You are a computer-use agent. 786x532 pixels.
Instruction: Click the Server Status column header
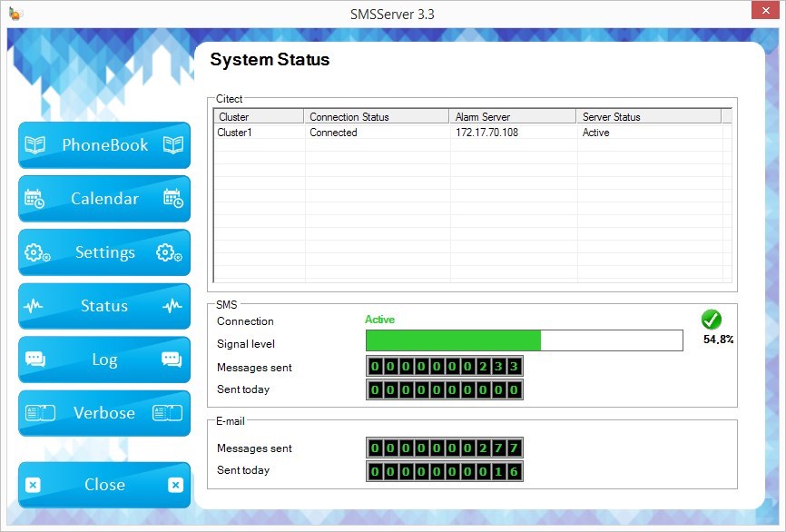tap(649, 117)
